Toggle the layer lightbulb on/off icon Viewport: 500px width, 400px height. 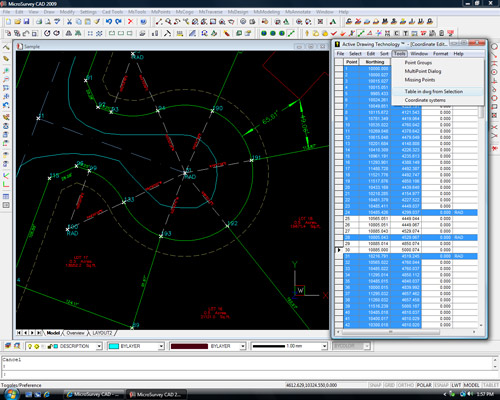point(30,346)
